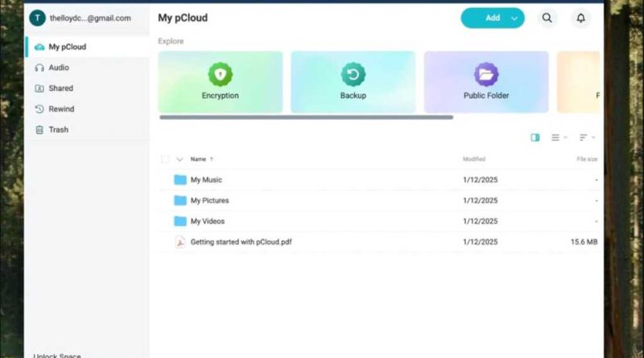The image size is (644, 358).
Task: Click the cloud icon beside My pCloud
Action: (39, 47)
